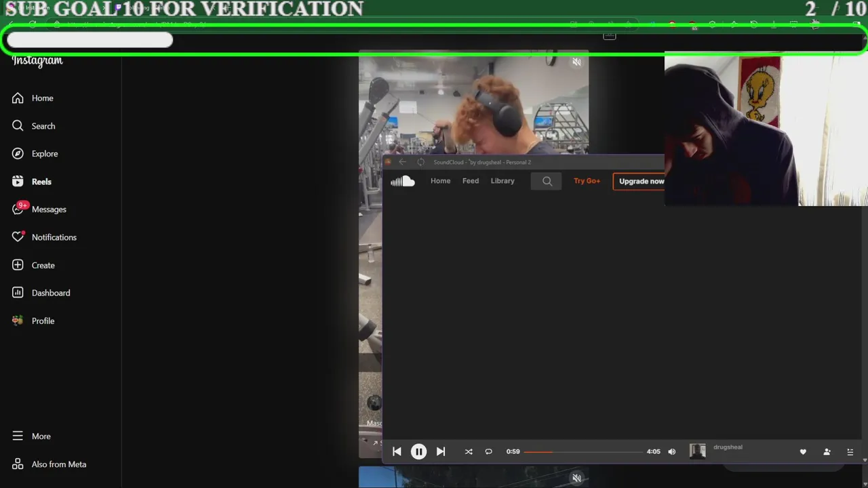Toggle repeat in the SoundCloud player
The width and height of the screenshot is (868, 488).
coord(488,451)
